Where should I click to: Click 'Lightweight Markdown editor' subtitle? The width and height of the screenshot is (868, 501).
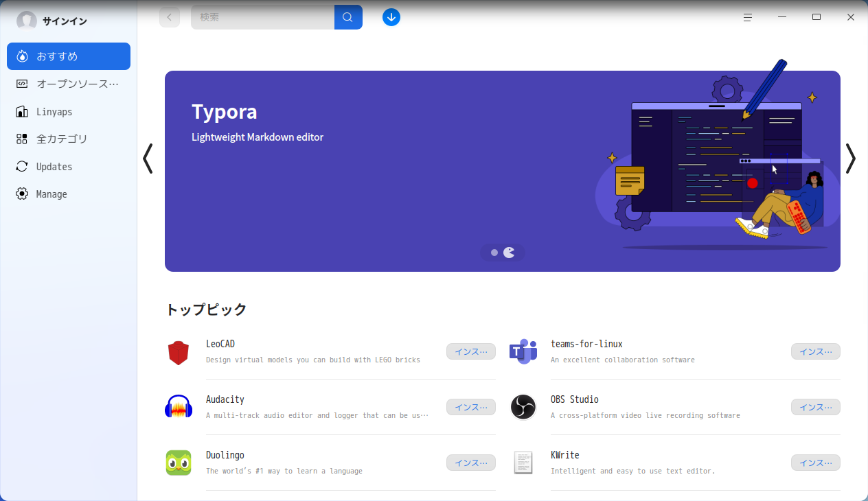pos(258,137)
